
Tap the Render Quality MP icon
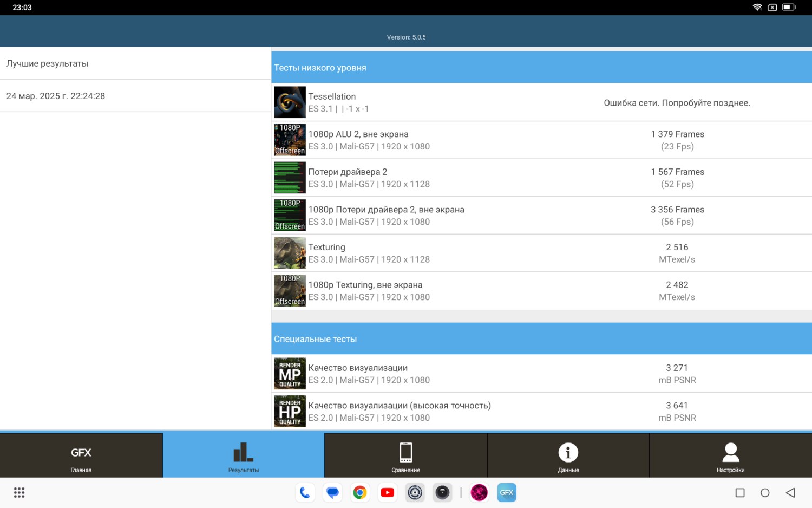point(290,374)
